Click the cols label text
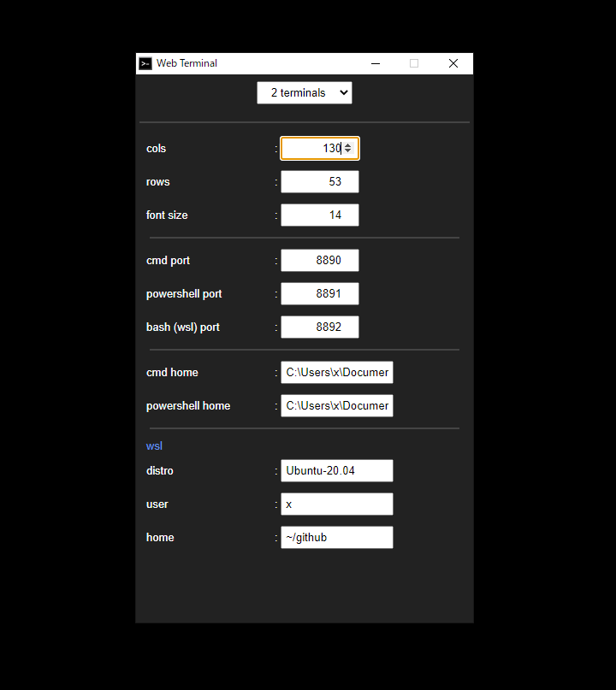The width and height of the screenshot is (616, 690). 156,148
